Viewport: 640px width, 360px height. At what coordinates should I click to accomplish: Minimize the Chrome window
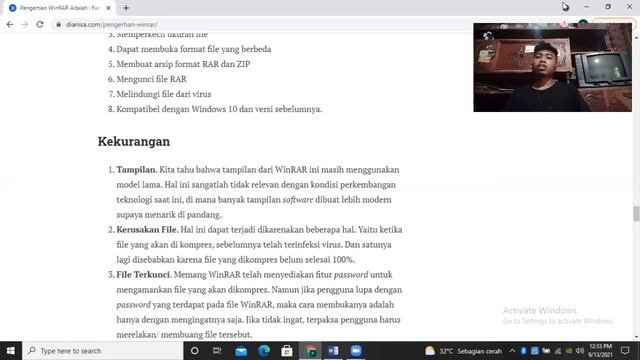click(x=587, y=7)
